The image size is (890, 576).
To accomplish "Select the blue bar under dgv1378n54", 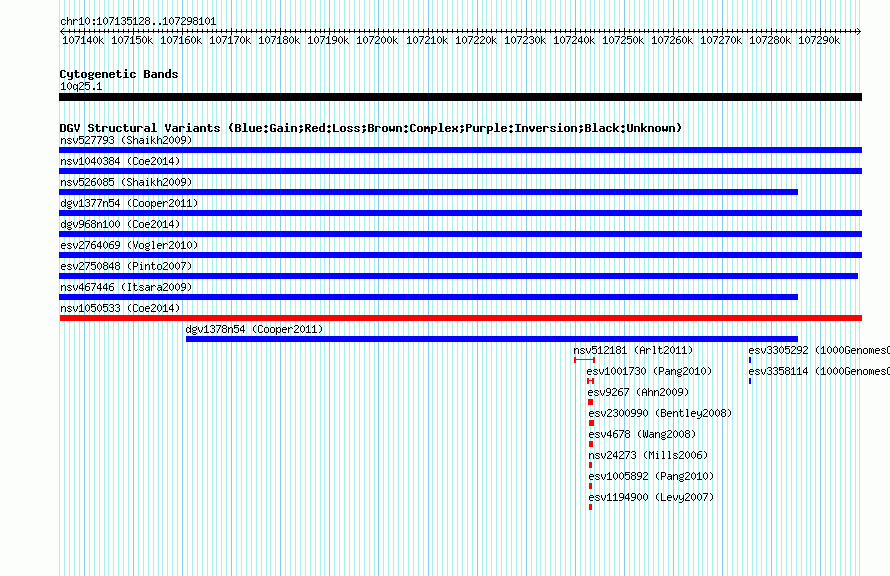I will (492, 339).
